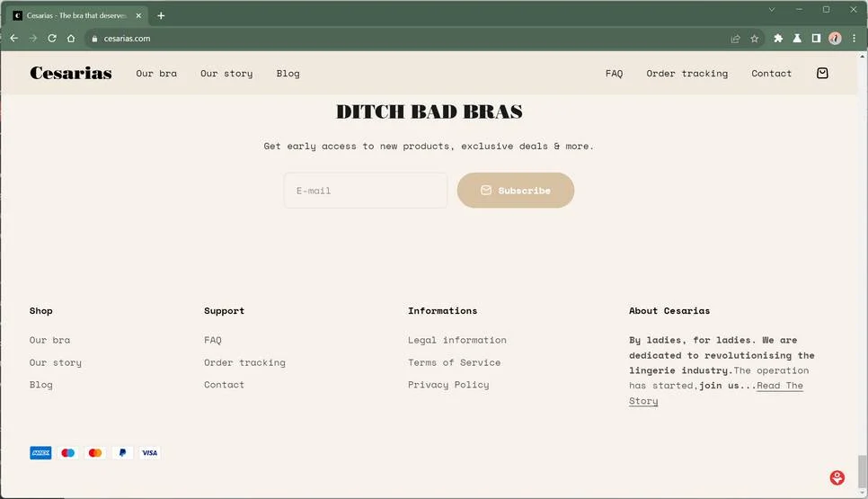This screenshot has width=868, height=499.
Task: Click the PayPal payment icon
Action: 122,453
